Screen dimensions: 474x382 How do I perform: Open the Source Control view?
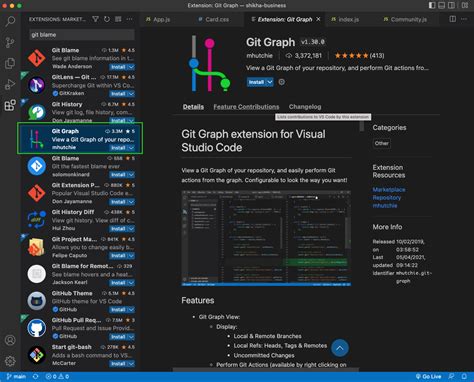pyautogui.click(x=10, y=42)
